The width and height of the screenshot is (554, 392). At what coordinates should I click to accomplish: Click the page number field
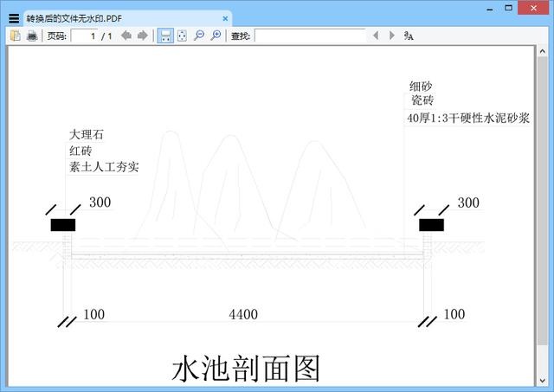coord(84,35)
